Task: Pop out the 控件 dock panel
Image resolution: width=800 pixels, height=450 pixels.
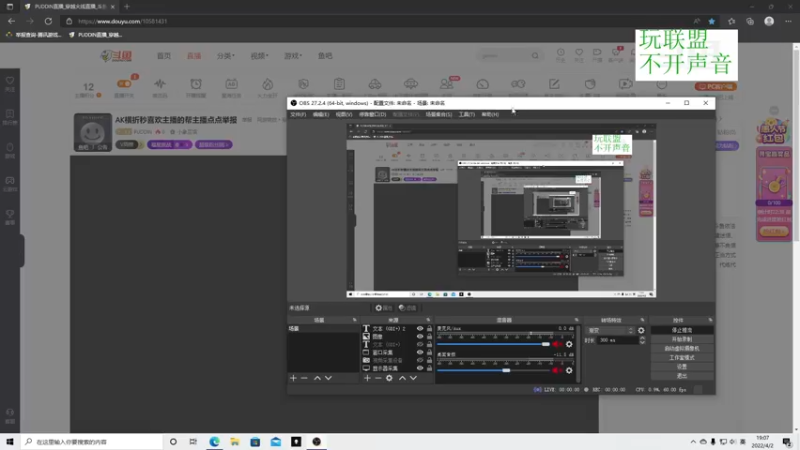Action: pyautogui.click(x=710, y=320)
